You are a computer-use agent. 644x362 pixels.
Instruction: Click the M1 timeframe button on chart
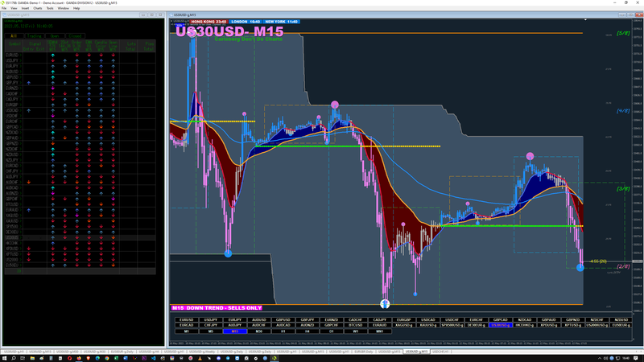187,331
